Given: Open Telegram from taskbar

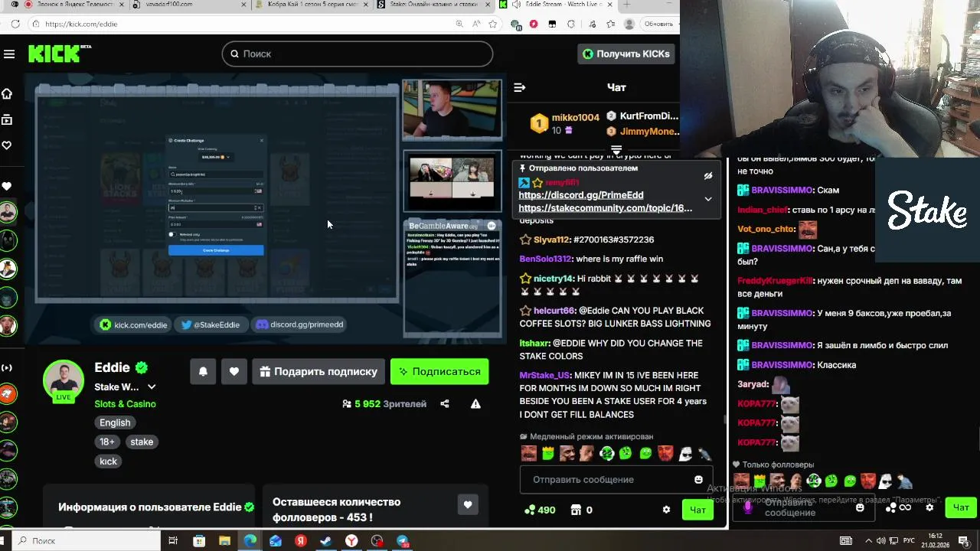Looking at the screenshot, I should coord(402,541).
